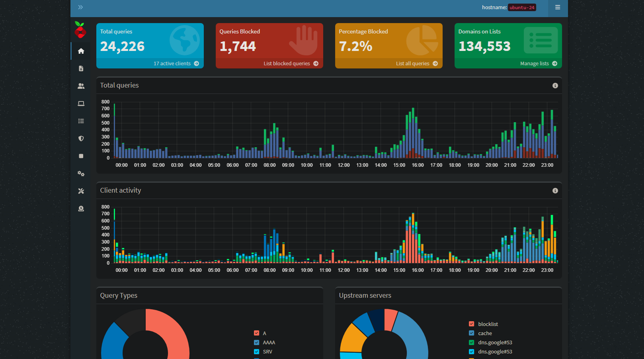
Task: Click the 08:00 label under Total queries chart
Action: pyautogui.click(x=269, y=165)
